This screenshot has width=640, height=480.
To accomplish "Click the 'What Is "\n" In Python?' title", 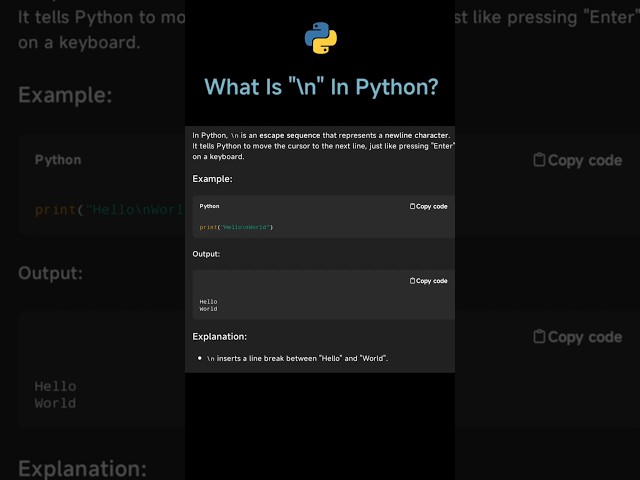I will [321, 87].
